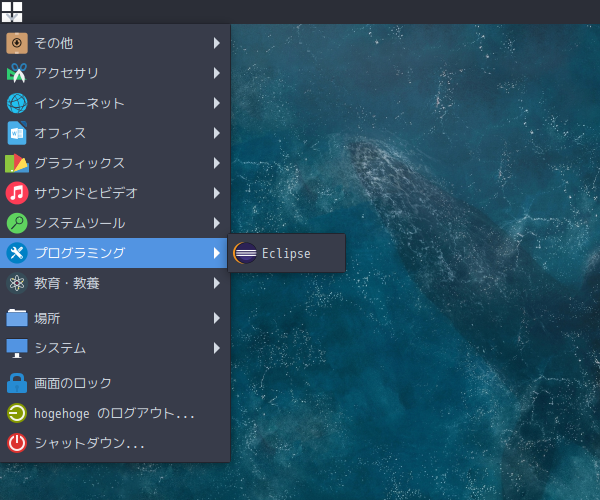The image size is (600, 500).
Task: Click the プログラミング tools icon
Action: tap(17, 253)
